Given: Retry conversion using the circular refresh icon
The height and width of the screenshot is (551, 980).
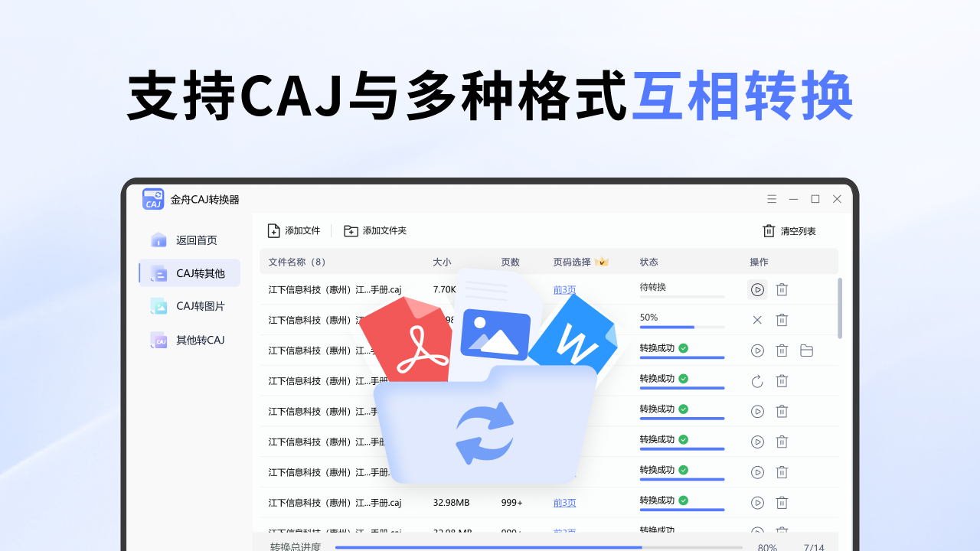Looking at the screenshot, I should click(x=757, y=380).
